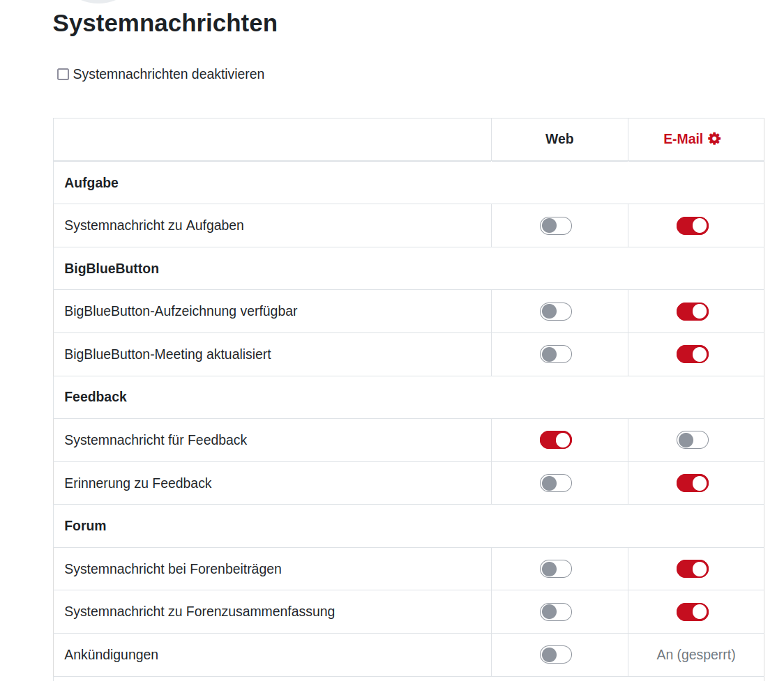Screen dimensions: 784x681
Task: Disable E-Mail toggle for Erinnerung zu Feedback
Action: tap(692, 483)
